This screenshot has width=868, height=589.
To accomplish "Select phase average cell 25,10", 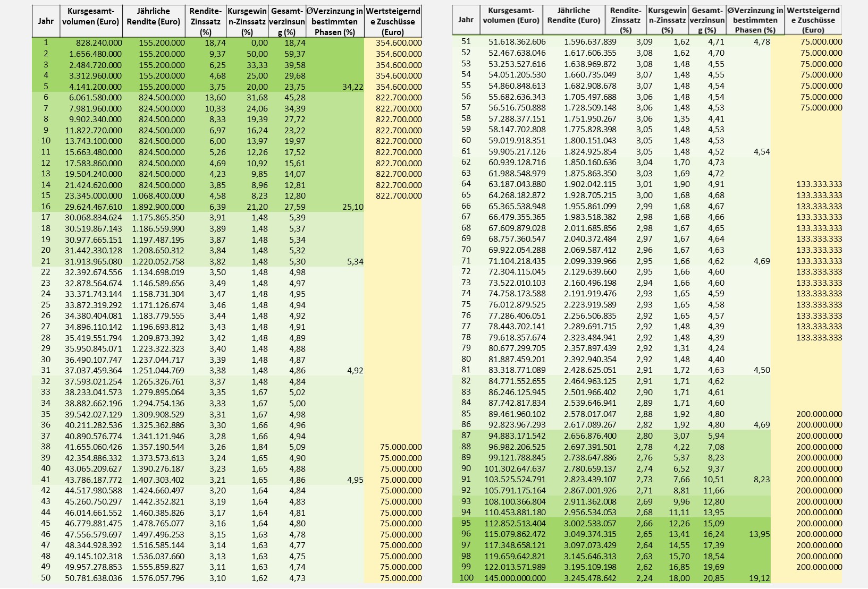I will tap(352, 207).
